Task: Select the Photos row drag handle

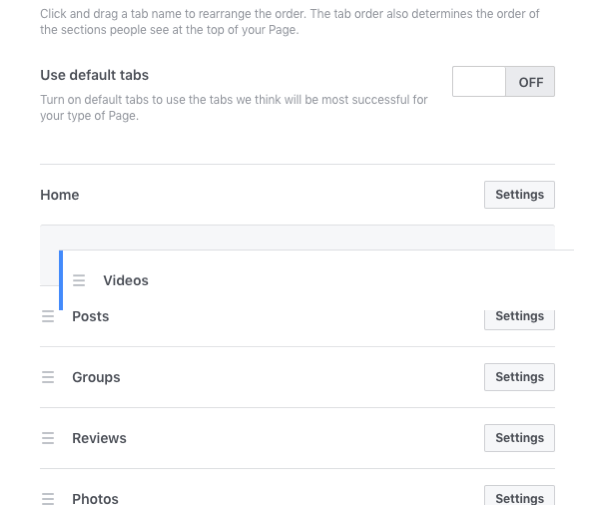Action: click(48, 499)
